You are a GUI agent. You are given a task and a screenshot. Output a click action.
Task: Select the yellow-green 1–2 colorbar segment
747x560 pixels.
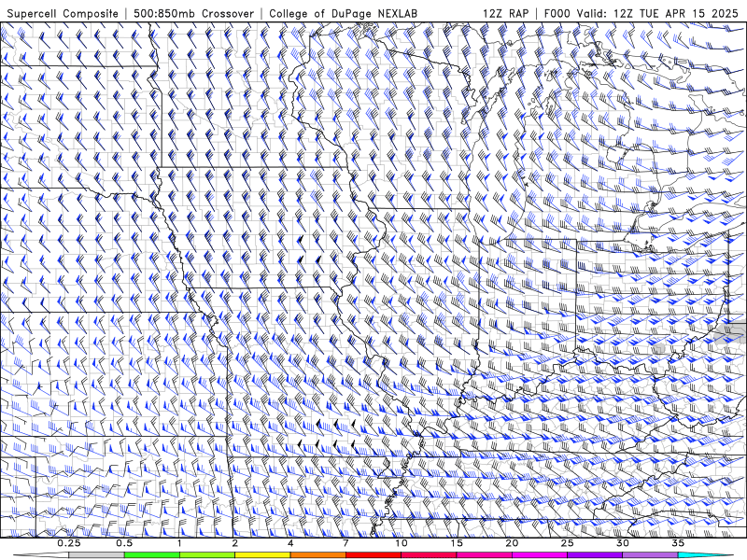click(x=207, y=555)
